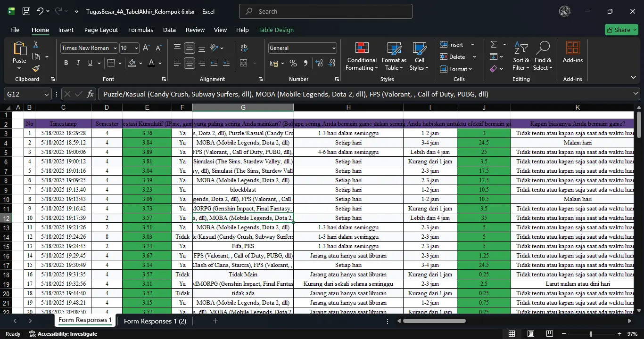Apply the Percent Style format

(x=293, y=63)
